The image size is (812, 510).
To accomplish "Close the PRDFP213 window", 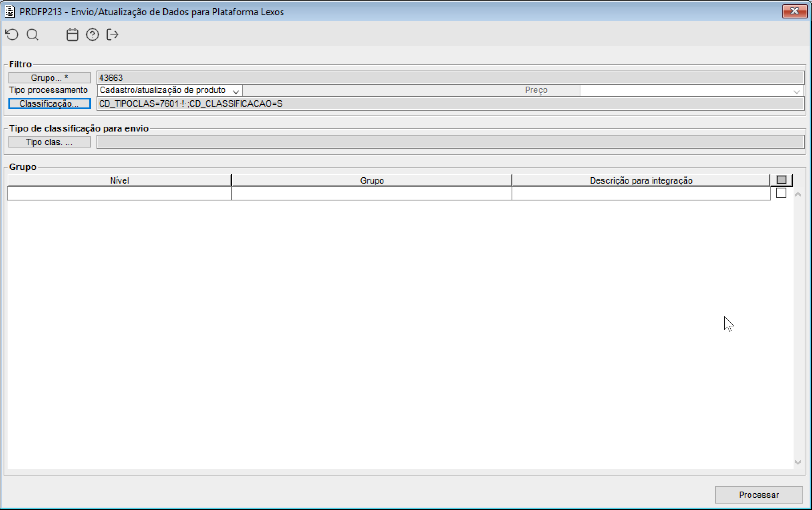I will click(794, 11).
